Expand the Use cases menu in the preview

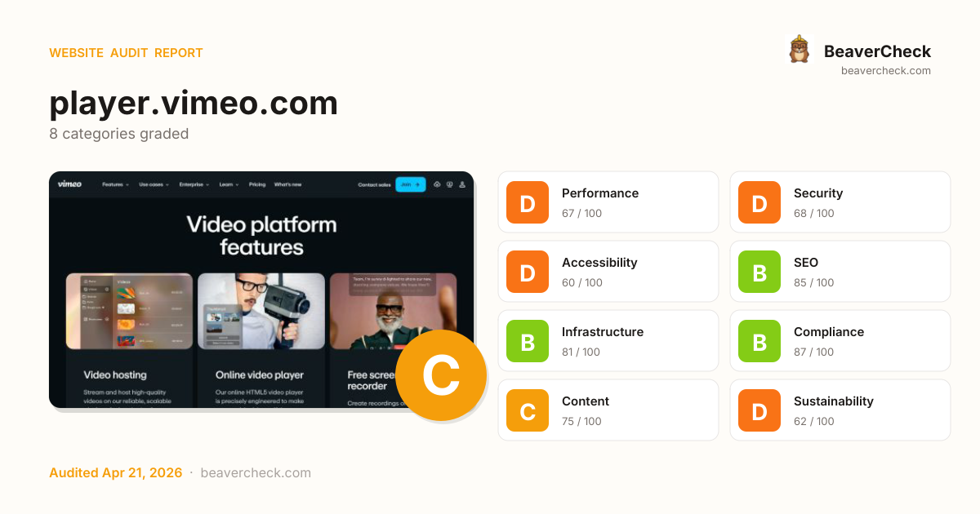[x=154, y=184]
